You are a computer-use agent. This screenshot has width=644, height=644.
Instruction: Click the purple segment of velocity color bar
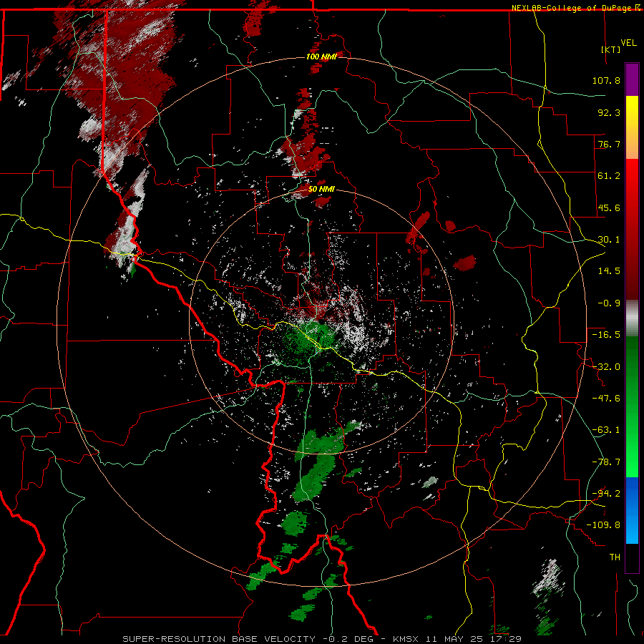pos(632,79)
